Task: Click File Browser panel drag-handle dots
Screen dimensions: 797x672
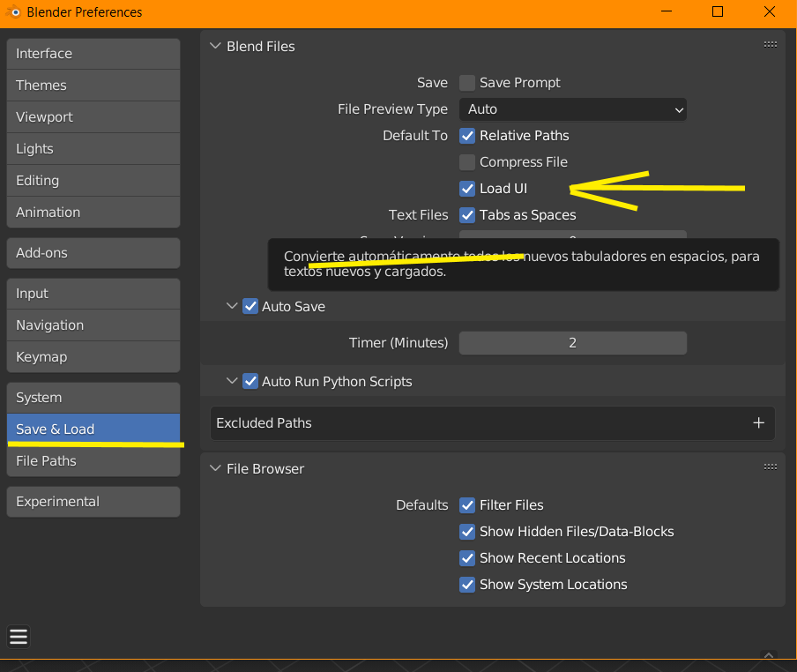Action: tap(770, 467)
